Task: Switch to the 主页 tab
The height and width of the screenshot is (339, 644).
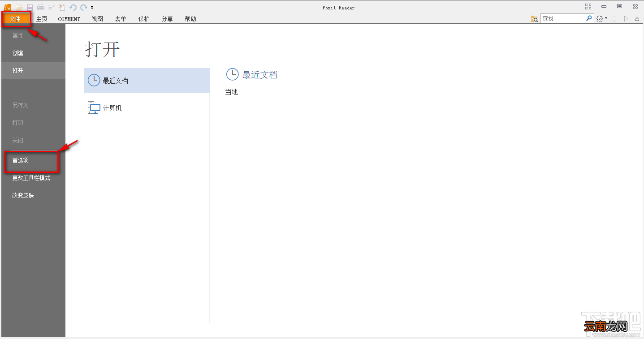Action: [x=42, y=19]
